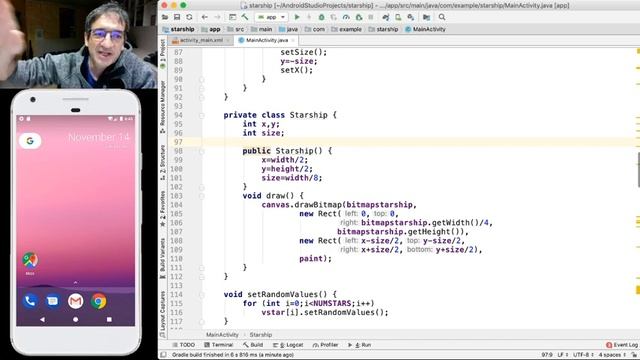Viewport: 640px width, 360px height.
Task: Open the Profiler tool window
Action: pyautogui.click(x=325, y=345)
